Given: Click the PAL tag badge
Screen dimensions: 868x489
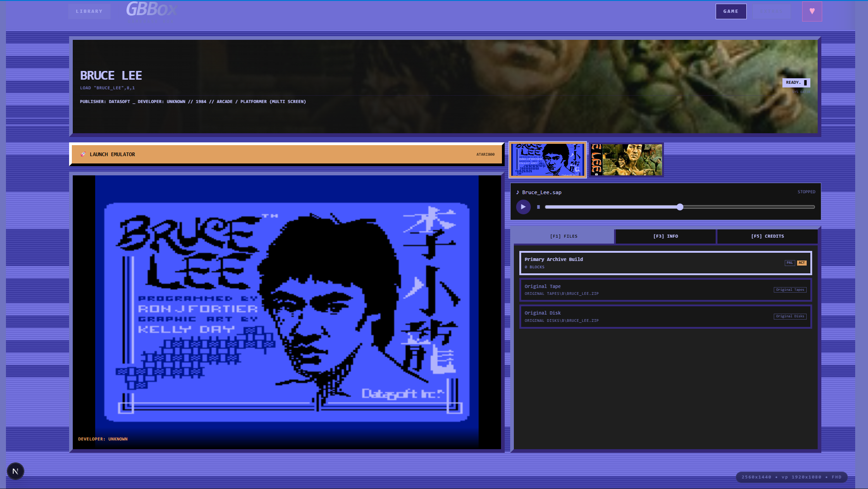Looking at the screenshot, I should pyautogui.click(x=789, y=263).
